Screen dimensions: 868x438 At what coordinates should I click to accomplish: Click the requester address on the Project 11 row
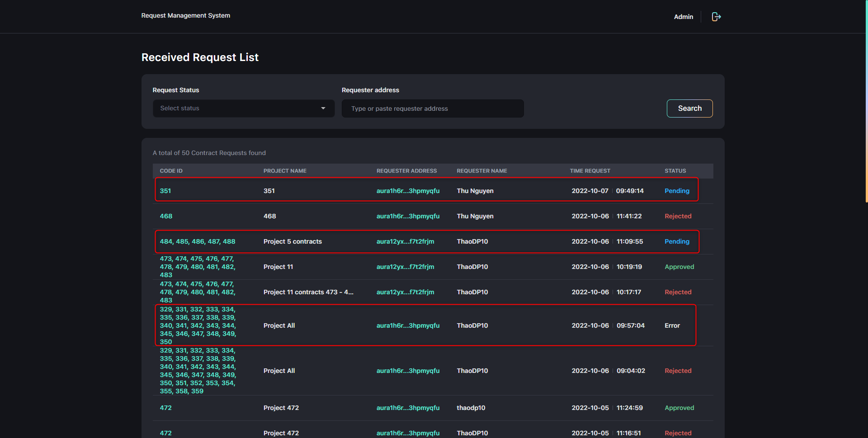pos(405,267)
